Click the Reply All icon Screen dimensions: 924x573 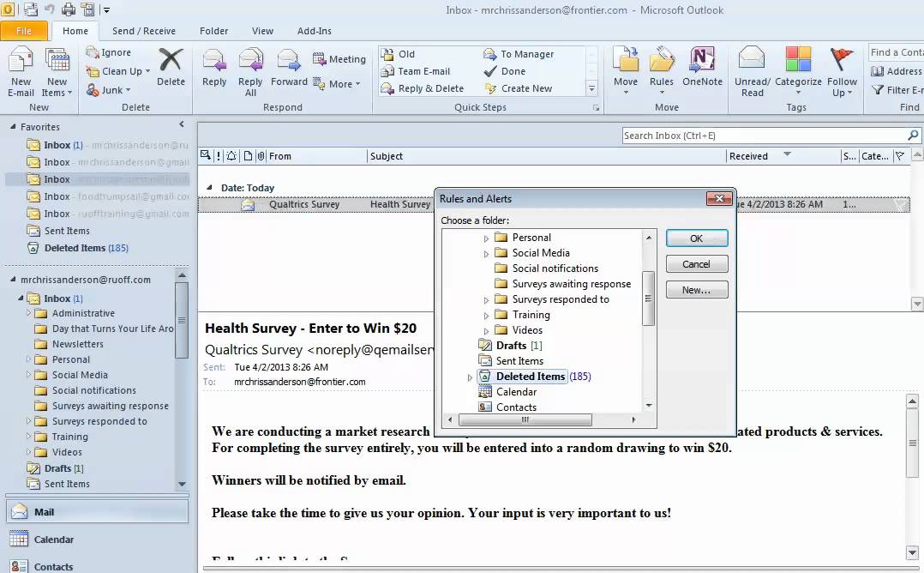pyautogui.click(x=250, y=60)
